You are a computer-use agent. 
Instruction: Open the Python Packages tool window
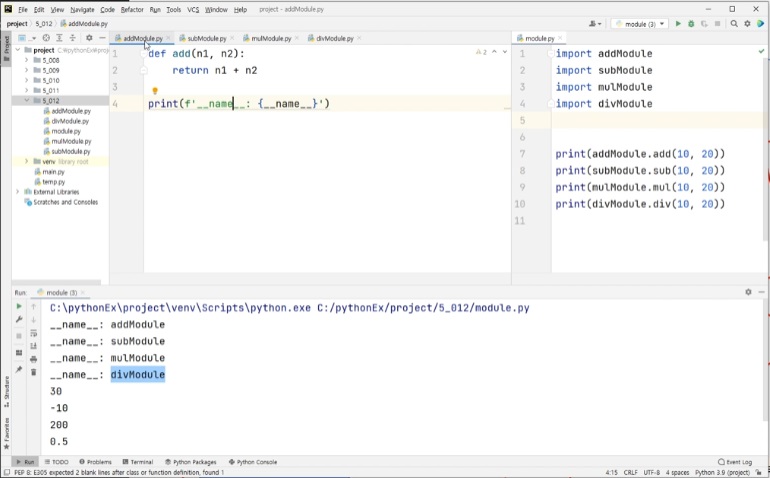tap(191, 462)
